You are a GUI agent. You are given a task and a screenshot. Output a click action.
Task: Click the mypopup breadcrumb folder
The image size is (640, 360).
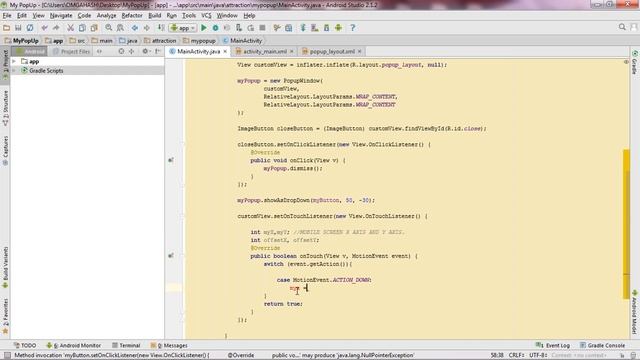tap(199, 41)
